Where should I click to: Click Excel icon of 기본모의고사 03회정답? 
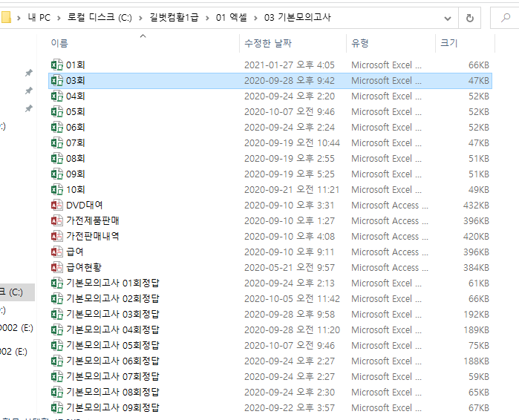pyautogui.click(x=56, y=315)
